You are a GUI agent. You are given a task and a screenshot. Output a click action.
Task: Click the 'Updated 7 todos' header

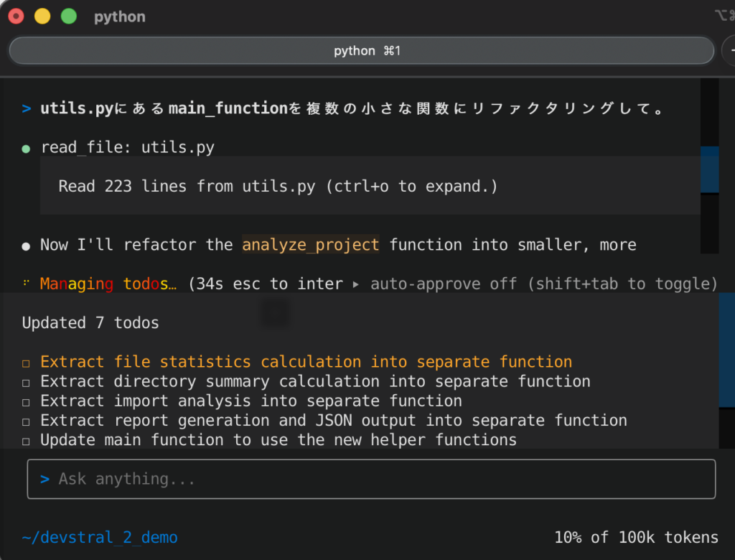coord(90,323)
